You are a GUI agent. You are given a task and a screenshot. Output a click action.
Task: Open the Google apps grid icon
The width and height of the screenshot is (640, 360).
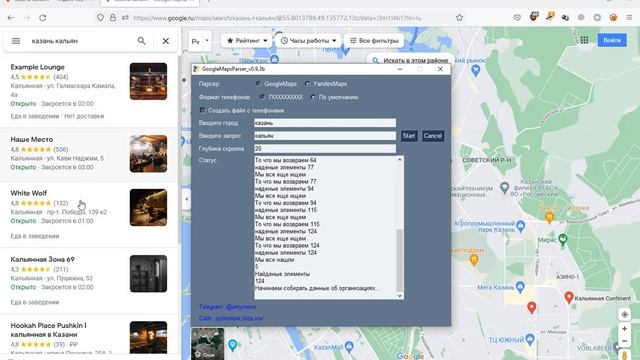pos(584,40)
